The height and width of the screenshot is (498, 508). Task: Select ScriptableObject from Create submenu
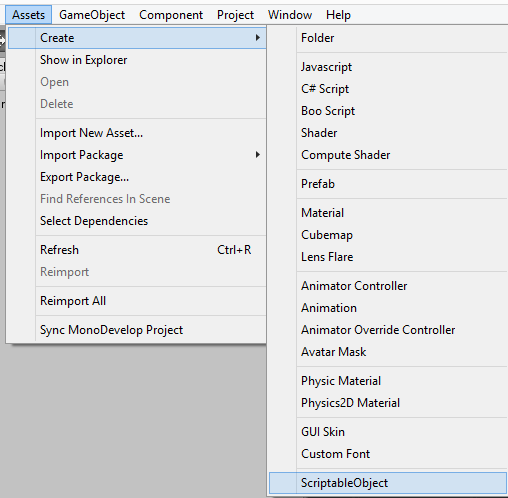tap(388, 483)
